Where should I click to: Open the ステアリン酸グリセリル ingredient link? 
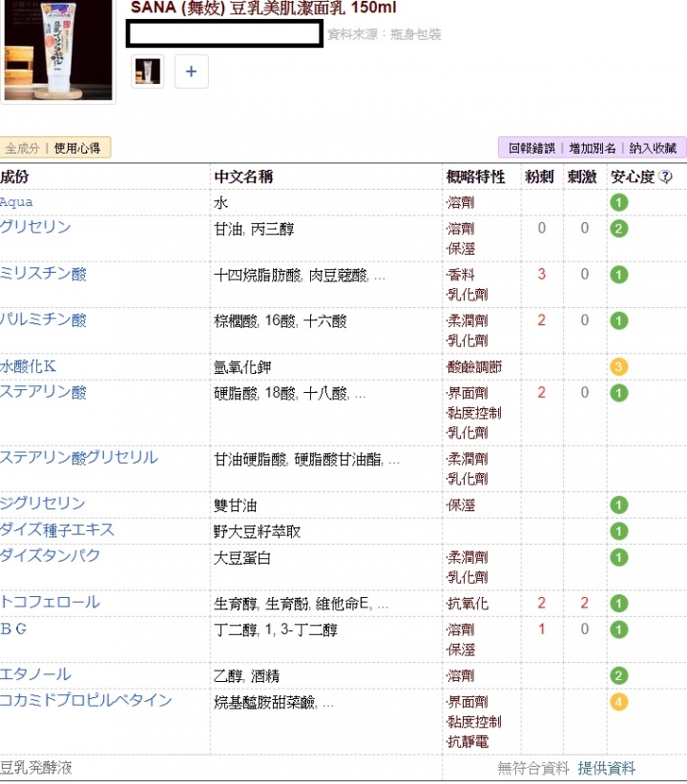[79, 458]
